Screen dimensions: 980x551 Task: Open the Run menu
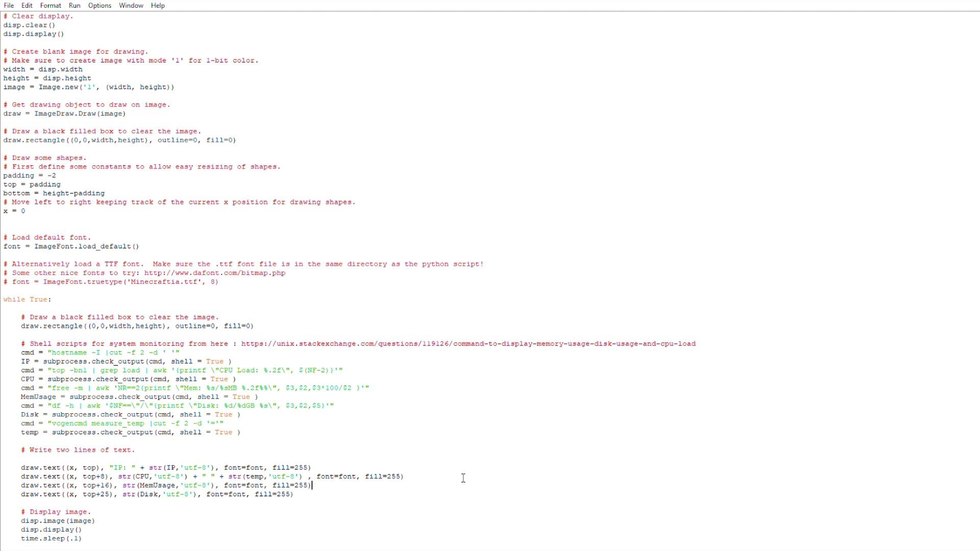[75, 6]
